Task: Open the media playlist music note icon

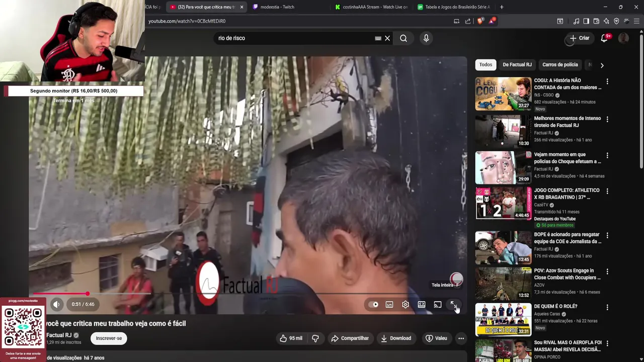Action: tap(576, 21)
